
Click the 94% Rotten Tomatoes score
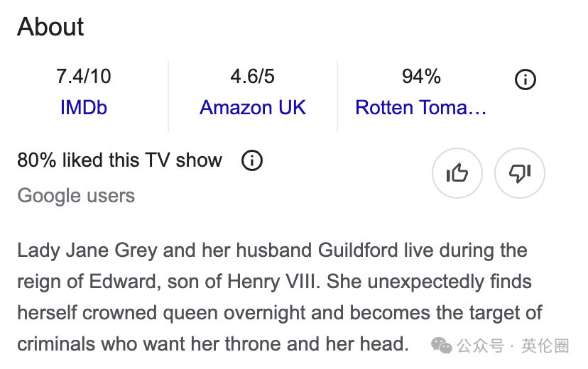point(421,76)
